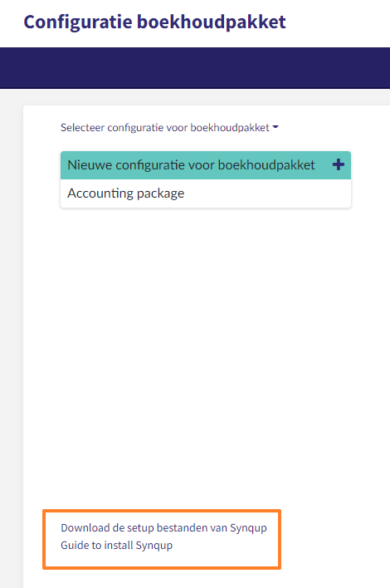
Task: Collapse the configuration dropdown via its arrow
Action: coord(275,127)
